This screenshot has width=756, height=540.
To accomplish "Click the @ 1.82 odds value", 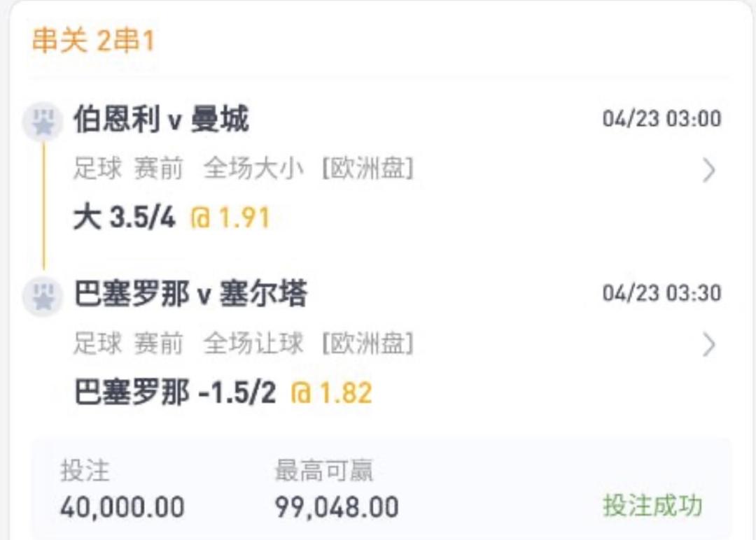I will [x=332, y=392].
